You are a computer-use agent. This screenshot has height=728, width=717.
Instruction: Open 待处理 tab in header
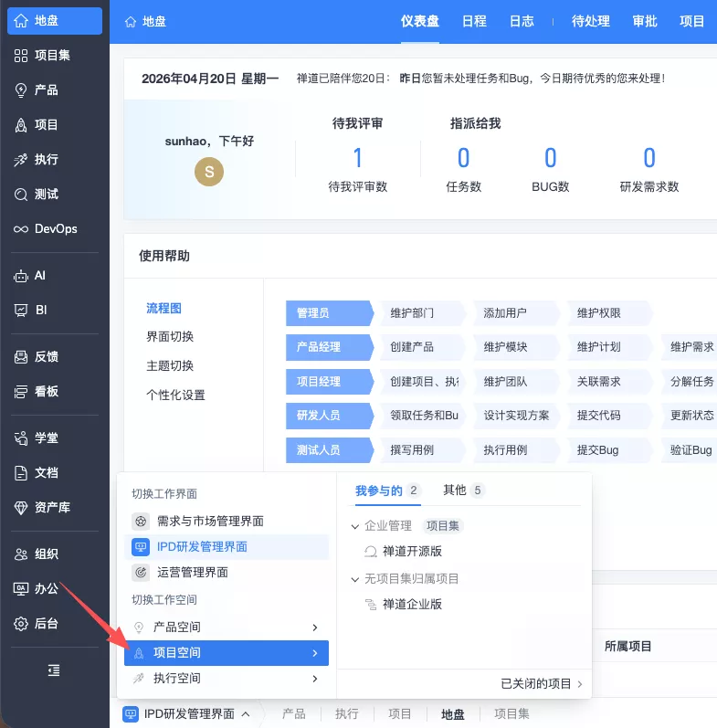[x=590, y=21]
